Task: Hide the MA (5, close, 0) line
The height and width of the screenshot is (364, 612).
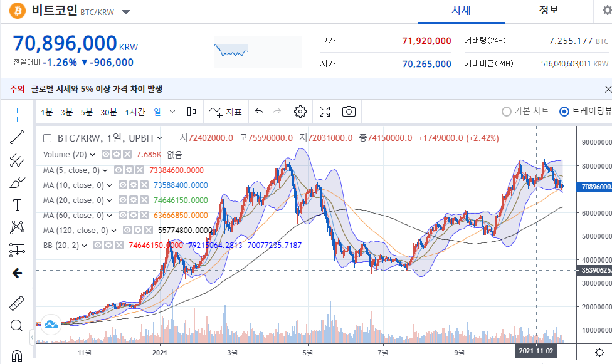Action: coord(119,170)
